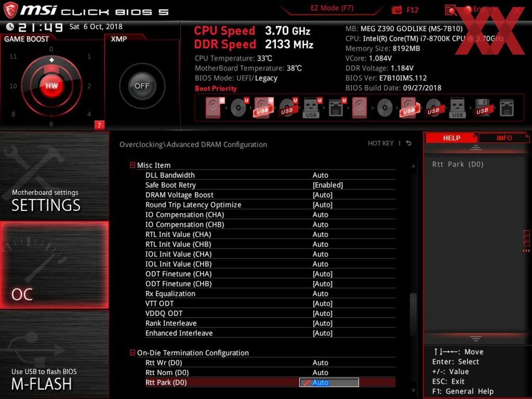Select the RTL Init Value (CHB) row
The image size is (532, 399).
coord(270,244)
